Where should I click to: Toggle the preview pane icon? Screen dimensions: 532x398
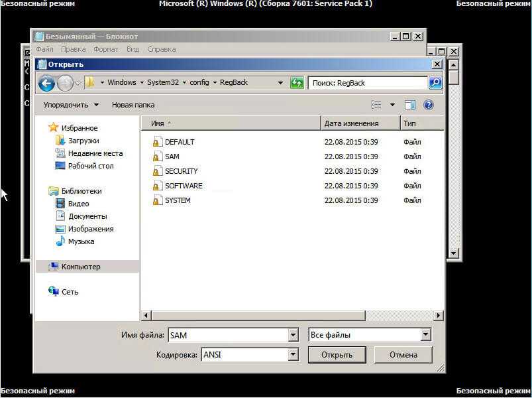click(x=410, y=105)
